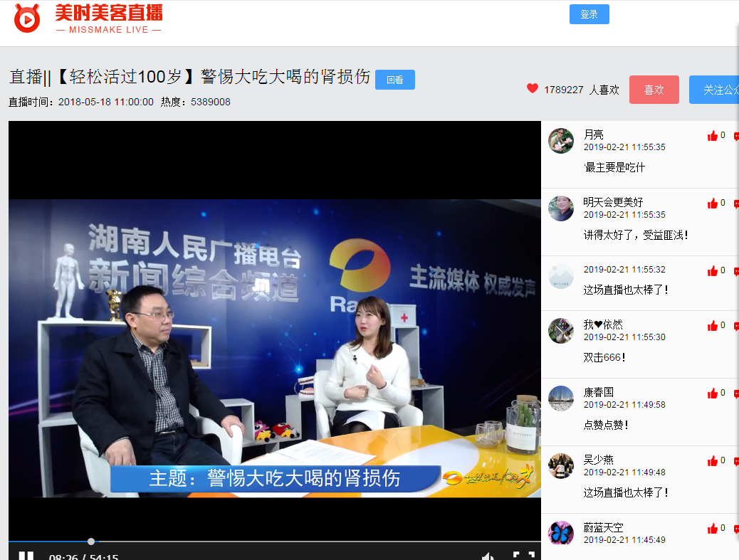Click the timestamp 2019-02-21 11:49:58
Screen dimensions: 739x560
tap(624, 405)
